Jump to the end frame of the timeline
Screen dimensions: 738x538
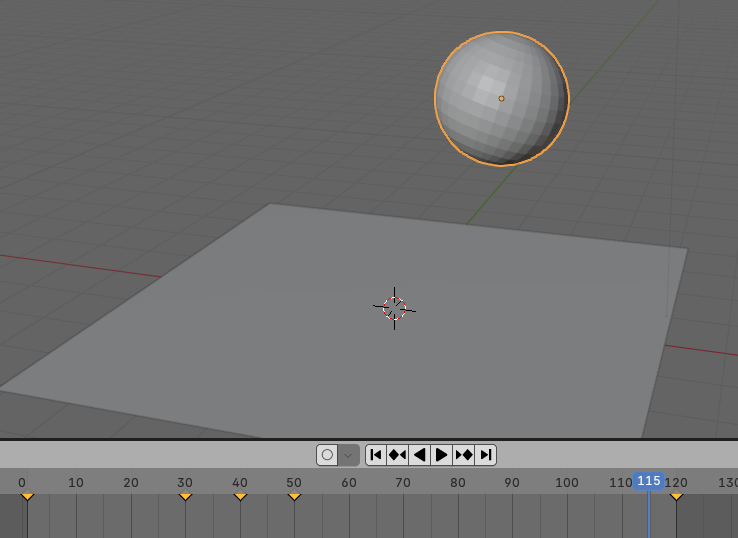(x=485, y=455)
